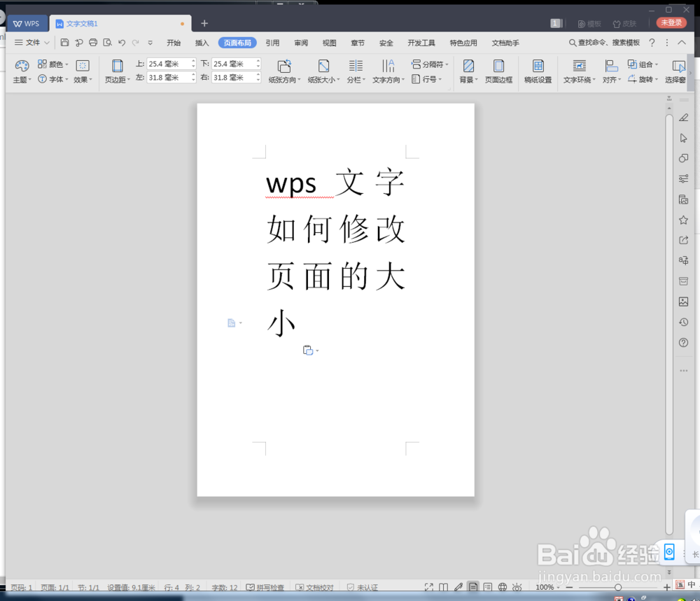This screenshot has width=700, height=601.
Task: Open 分隔符 (Breaks) dropdown
Action: click(430, 64)
